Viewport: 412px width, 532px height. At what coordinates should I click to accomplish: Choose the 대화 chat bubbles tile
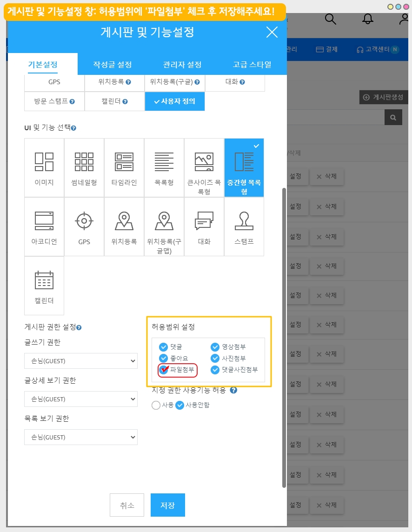204,226
